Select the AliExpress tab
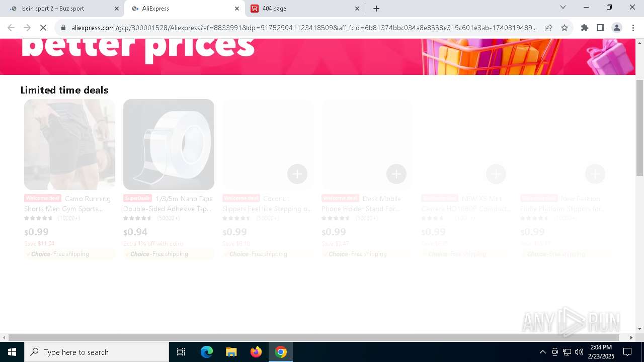644x362 pixels. [185, 9]
